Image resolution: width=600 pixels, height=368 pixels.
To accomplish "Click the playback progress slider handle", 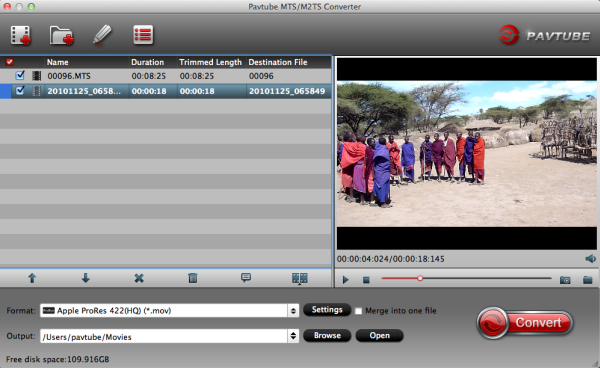I will click(x=420, y=278).
